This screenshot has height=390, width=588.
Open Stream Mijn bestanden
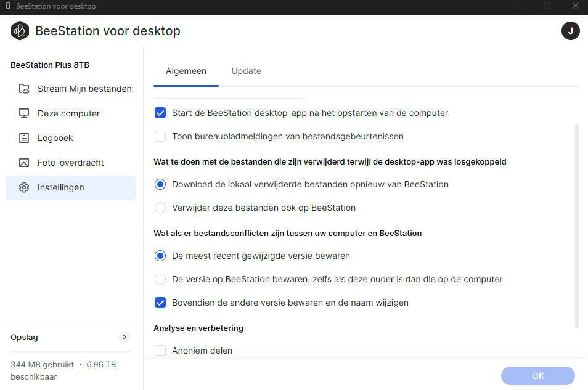70,89
